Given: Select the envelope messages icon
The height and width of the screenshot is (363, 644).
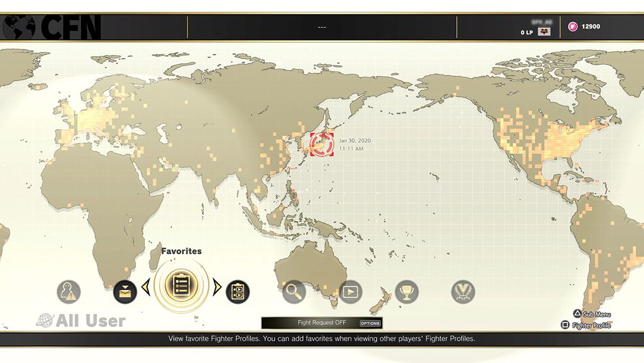Looking at the screenshot, I should point(125,293).
